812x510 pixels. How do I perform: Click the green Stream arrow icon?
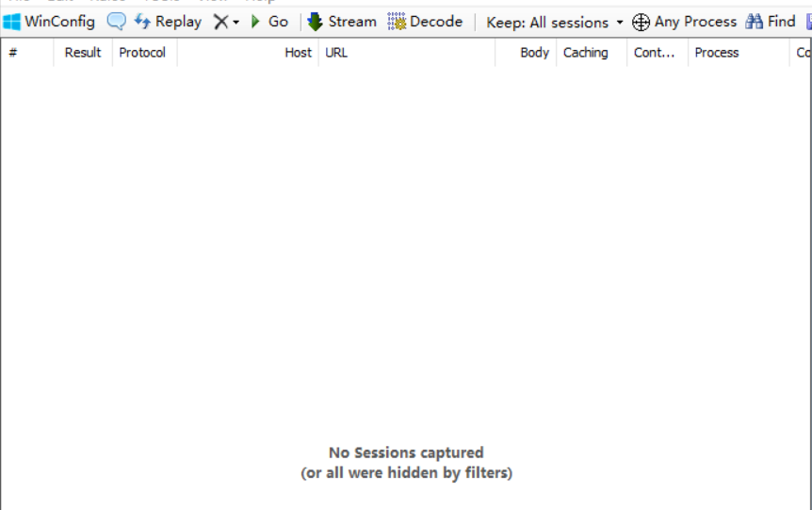point(315,22)
